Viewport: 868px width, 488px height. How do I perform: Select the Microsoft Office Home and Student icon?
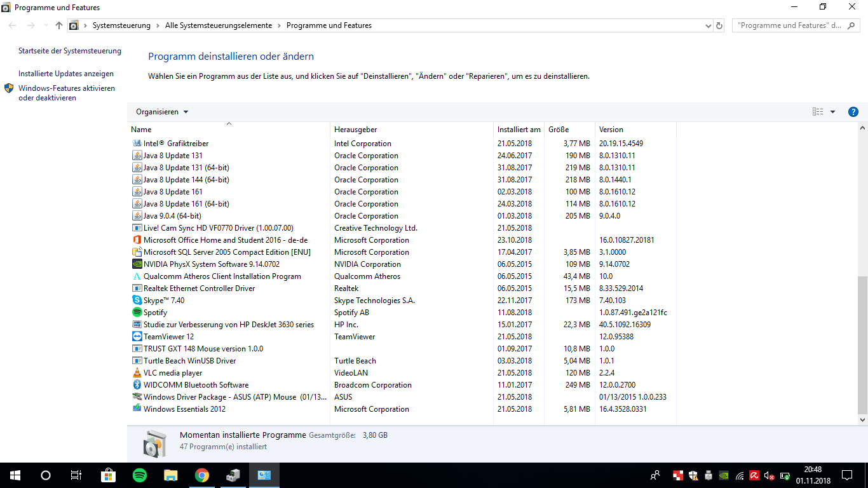tap(137, 240)
